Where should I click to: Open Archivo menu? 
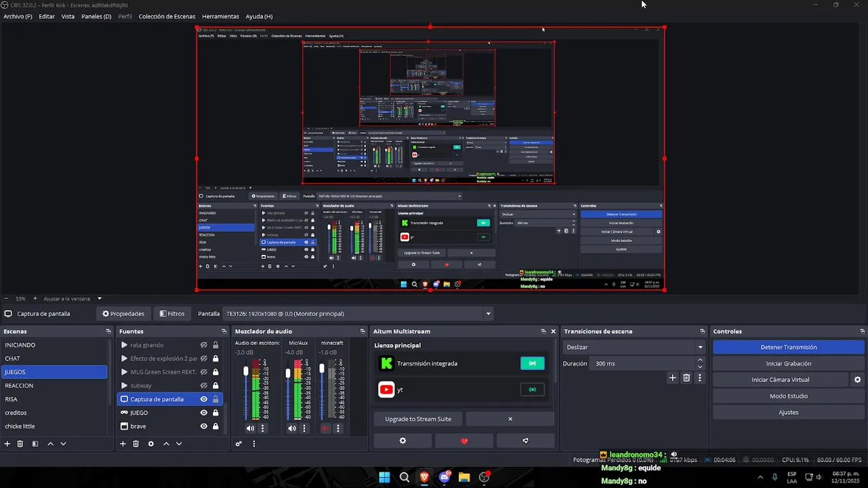18,16
